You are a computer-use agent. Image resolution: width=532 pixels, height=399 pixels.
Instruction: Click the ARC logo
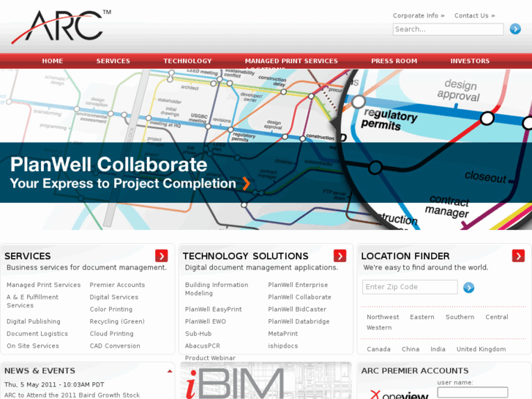(x=61, y=26)
